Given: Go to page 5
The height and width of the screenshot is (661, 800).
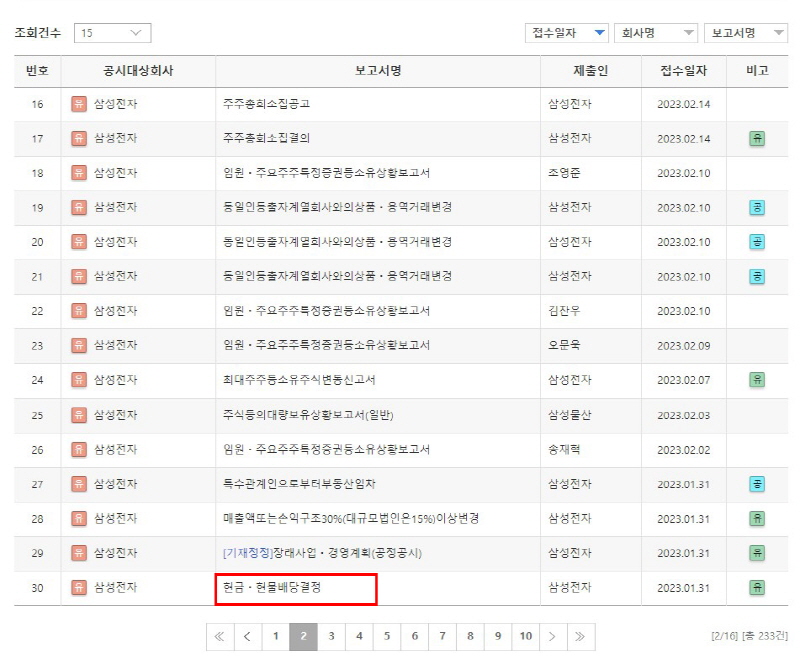Looking at the screenshot, I should pyautogui.click(x=387, y=637).
